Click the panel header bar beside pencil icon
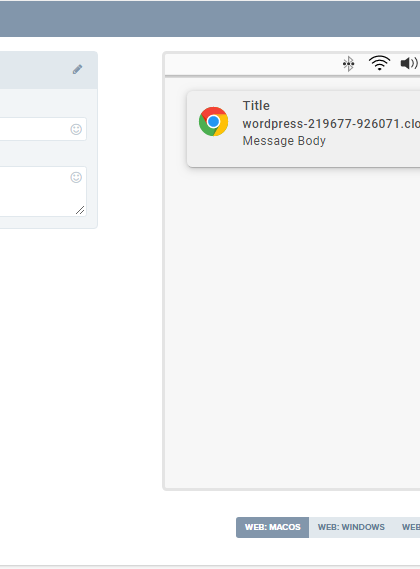 click(33, 70)
